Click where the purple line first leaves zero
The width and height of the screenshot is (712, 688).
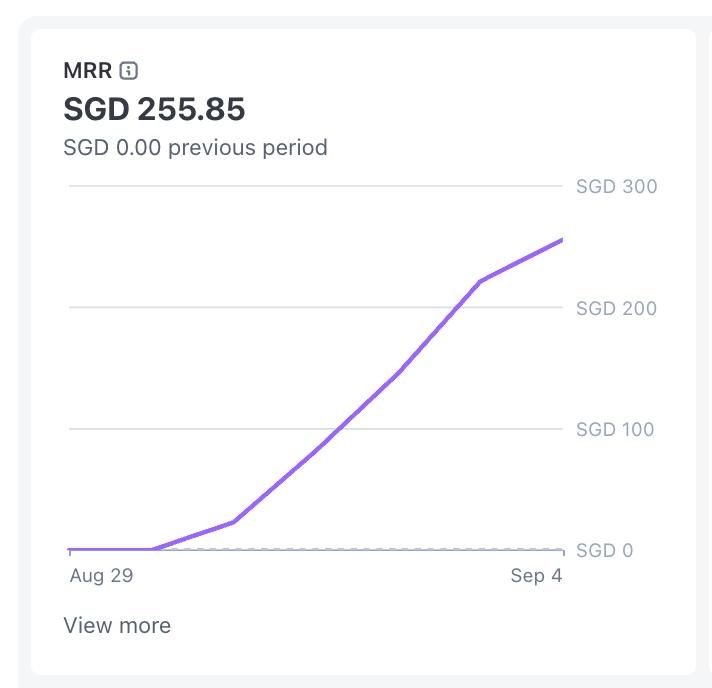[x=152, y=549]
